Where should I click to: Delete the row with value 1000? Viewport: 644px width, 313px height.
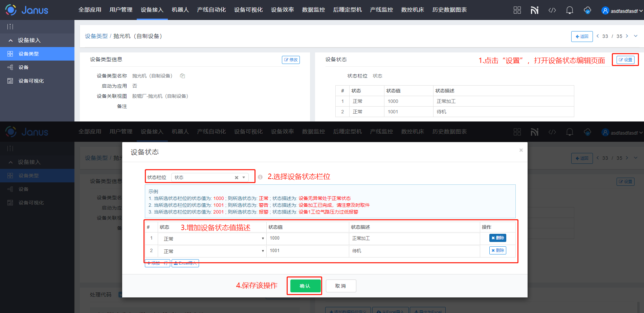[x=497, y=238]
